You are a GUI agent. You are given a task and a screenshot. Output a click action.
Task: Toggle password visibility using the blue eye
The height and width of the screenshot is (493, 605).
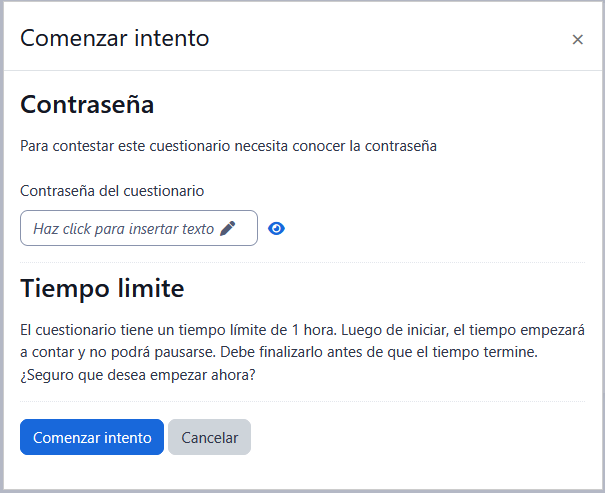coord(277,228)
